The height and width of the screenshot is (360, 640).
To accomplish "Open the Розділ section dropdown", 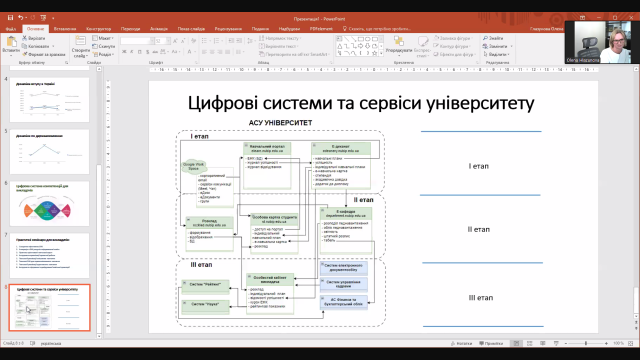I will coord(104,54).
